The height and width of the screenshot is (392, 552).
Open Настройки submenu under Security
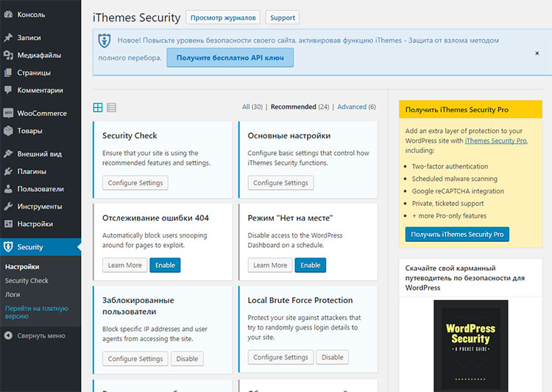pos(22,267)
